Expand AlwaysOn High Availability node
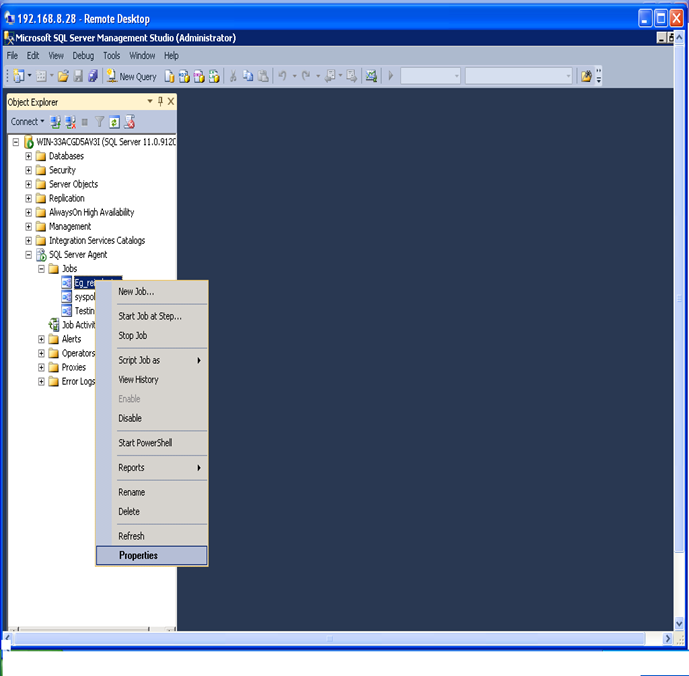The height and width of the screenshot is (676, 689). pyautogui.click(x=29, y=212)
